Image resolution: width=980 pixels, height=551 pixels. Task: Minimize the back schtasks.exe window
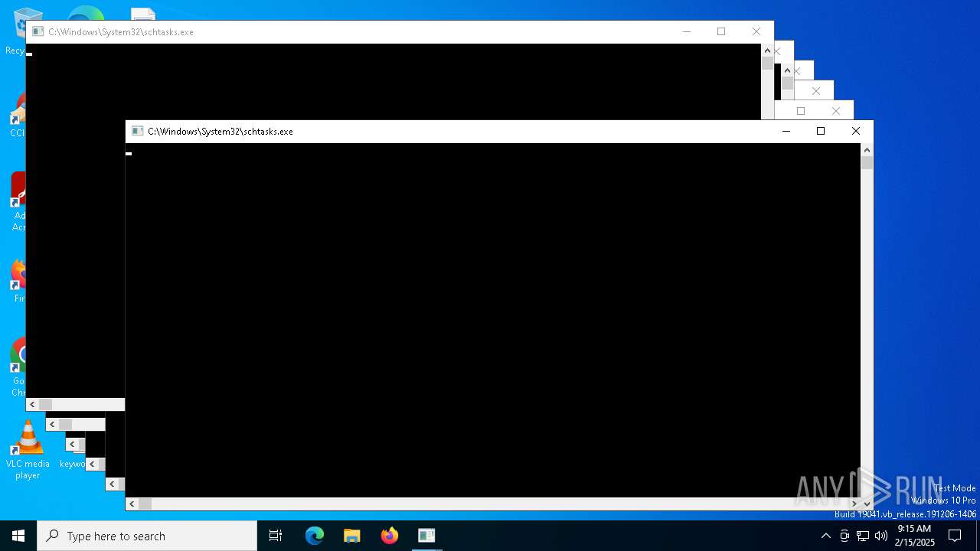(x=686, y=31)
